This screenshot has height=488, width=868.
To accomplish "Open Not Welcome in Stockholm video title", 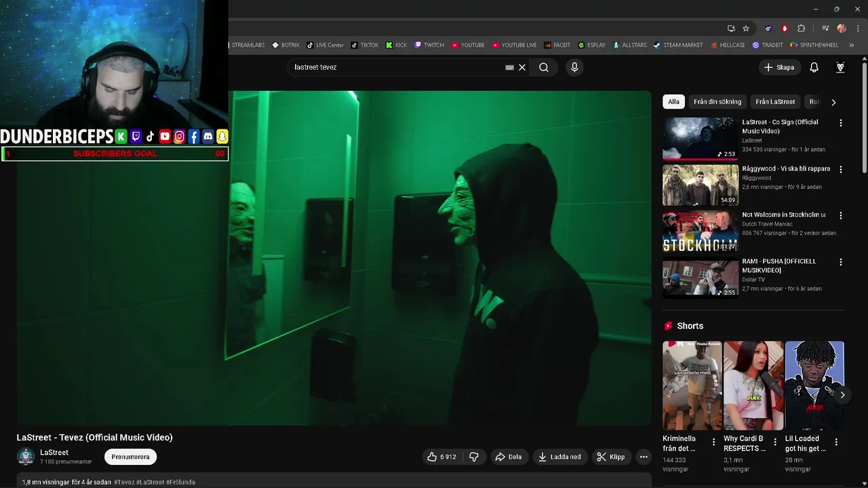I will [x=784, y=215].
